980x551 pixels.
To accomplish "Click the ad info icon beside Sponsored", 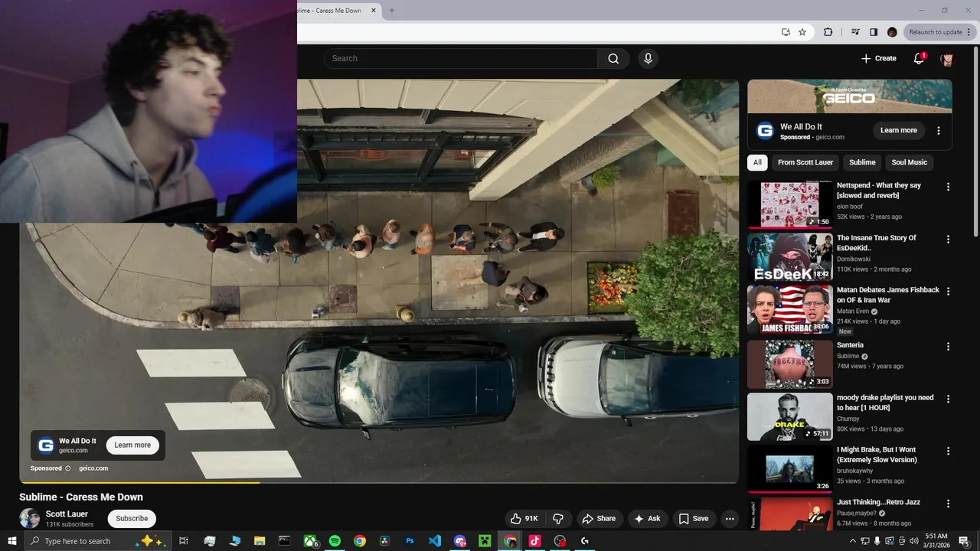I will [67, 468].
